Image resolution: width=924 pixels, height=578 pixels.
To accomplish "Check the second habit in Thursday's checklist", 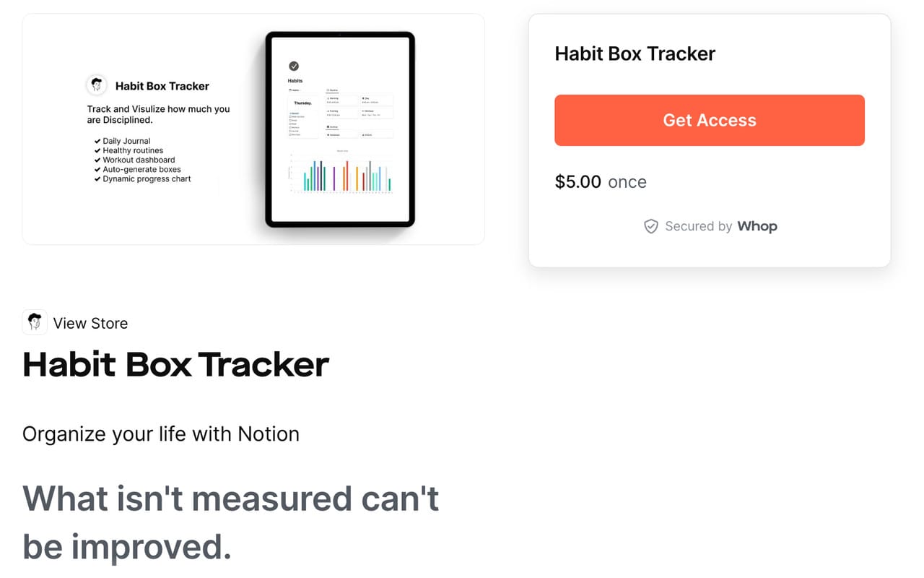I will click(x=289, y=120).
